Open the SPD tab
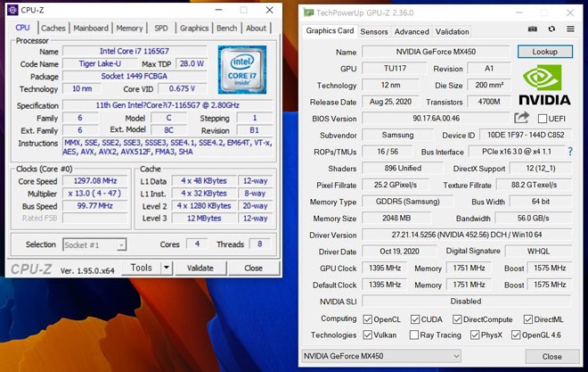 pyautogui.click(x=161, y=29)
